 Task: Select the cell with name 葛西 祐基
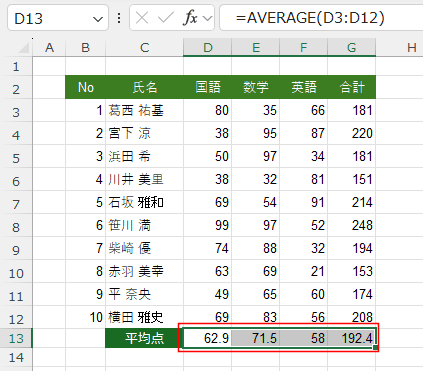tap(144, 110)
